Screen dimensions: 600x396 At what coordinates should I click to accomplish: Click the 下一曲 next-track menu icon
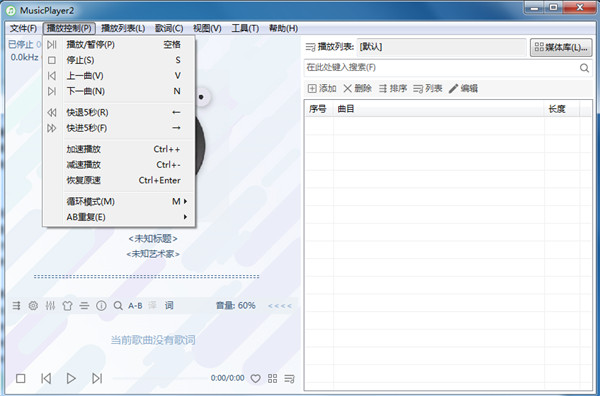52,91
